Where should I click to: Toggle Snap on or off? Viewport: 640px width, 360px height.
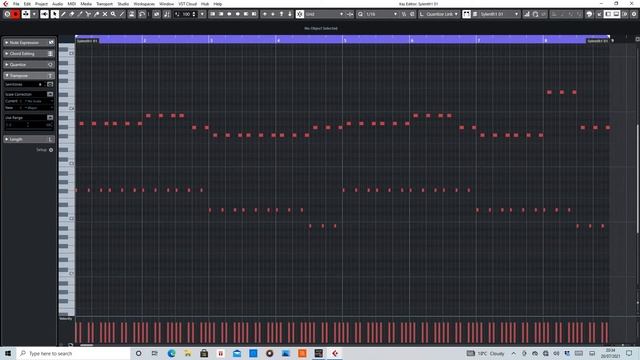[x=300, y=14]
